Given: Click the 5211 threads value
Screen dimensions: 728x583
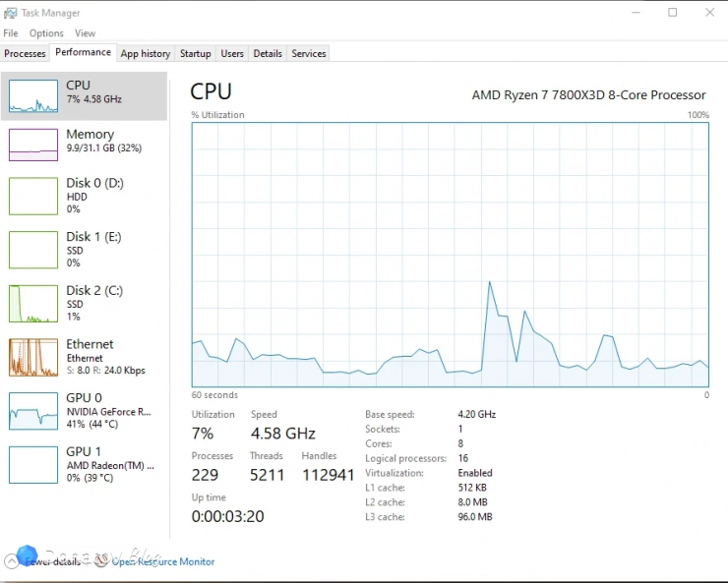Looking at the screenshot, I should pyautogui.click(x=267, y=475).
